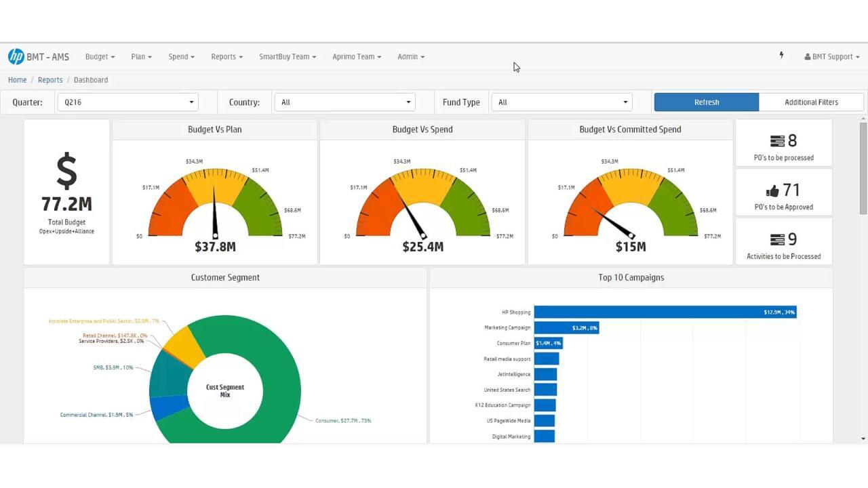Click the Retail media support bar
Image resolution: width=868 pixels, height=488 pixels.
(547, 359)
